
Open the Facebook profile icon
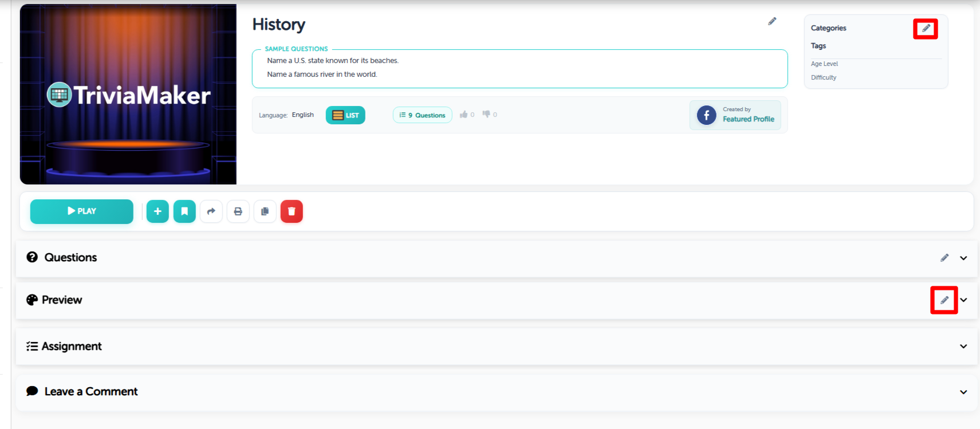707,115
